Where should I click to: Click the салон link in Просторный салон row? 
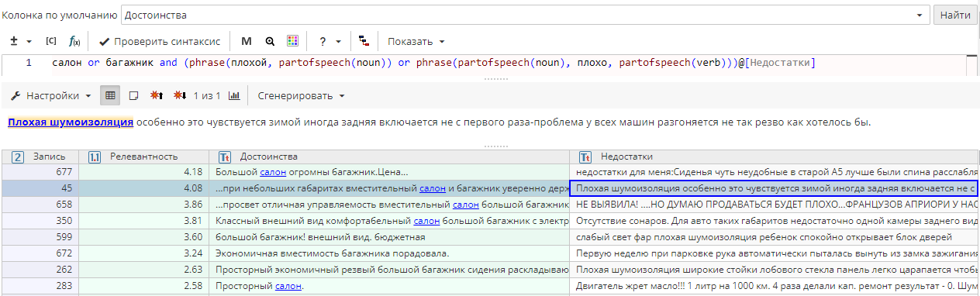point(288,286)
